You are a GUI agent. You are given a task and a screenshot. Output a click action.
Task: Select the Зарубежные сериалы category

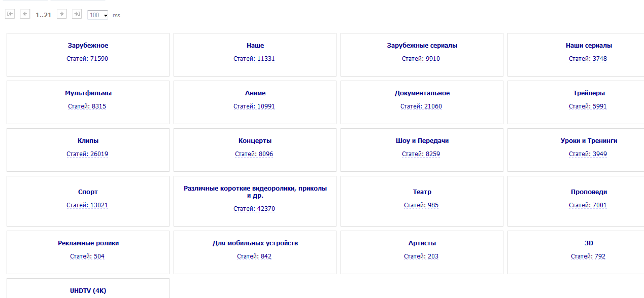pyautogui.click(x=422, y=46)
